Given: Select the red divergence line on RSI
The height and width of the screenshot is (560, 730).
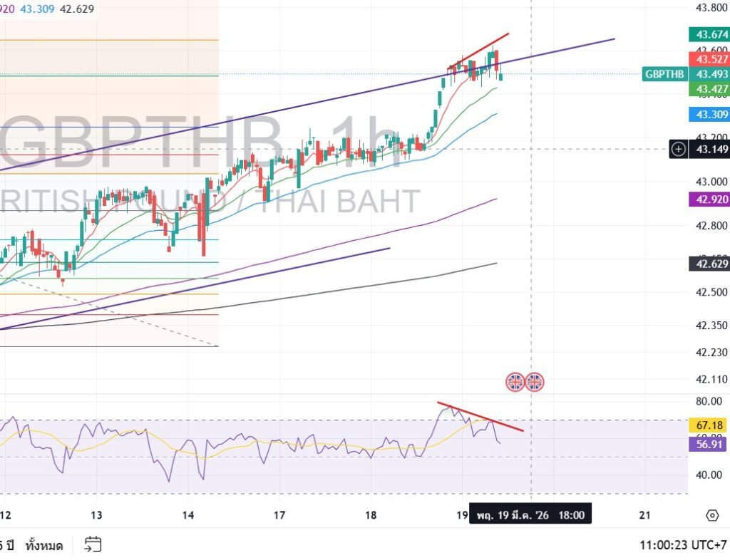Looking at the screenshot, I should point(485,418).
